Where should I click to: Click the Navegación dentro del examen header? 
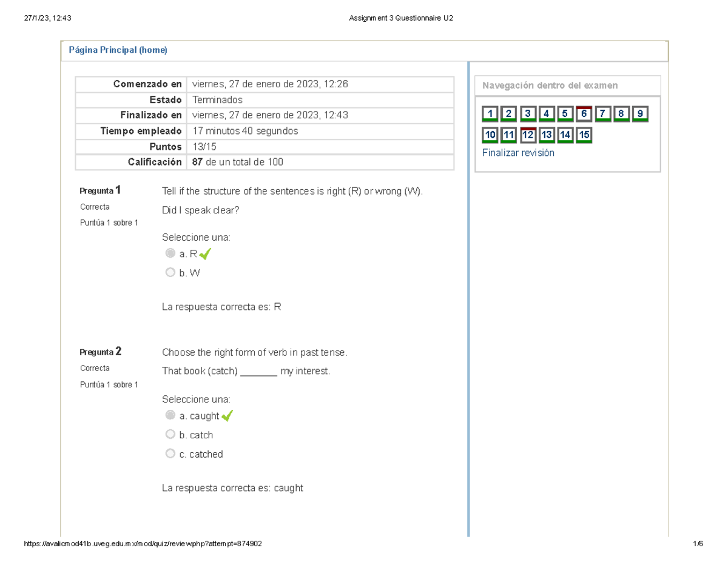click(550, 85)
